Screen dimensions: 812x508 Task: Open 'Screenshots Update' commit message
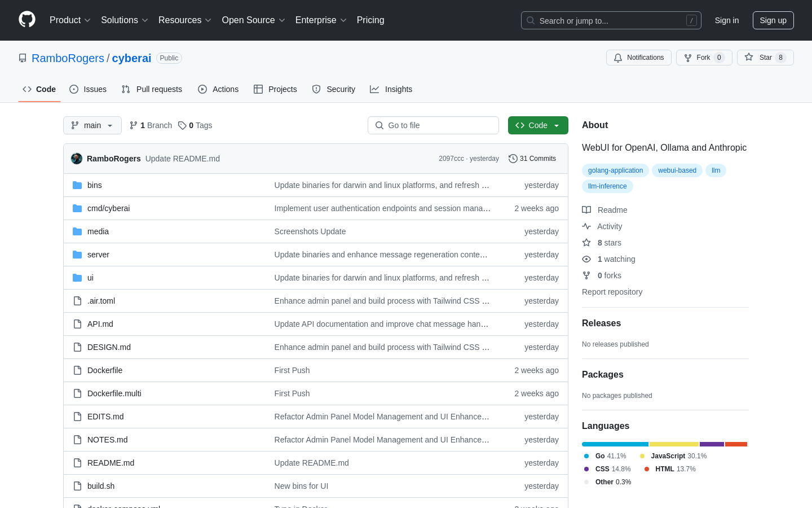point(310,231)
